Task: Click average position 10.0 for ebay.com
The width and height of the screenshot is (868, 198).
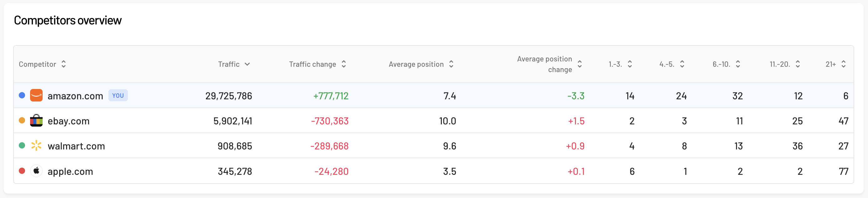Action: (447, 121)
